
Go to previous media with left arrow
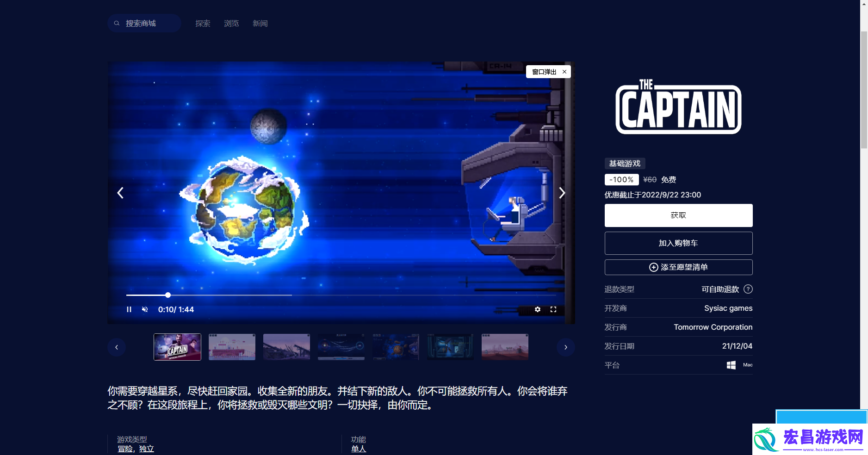pos(120,193)
